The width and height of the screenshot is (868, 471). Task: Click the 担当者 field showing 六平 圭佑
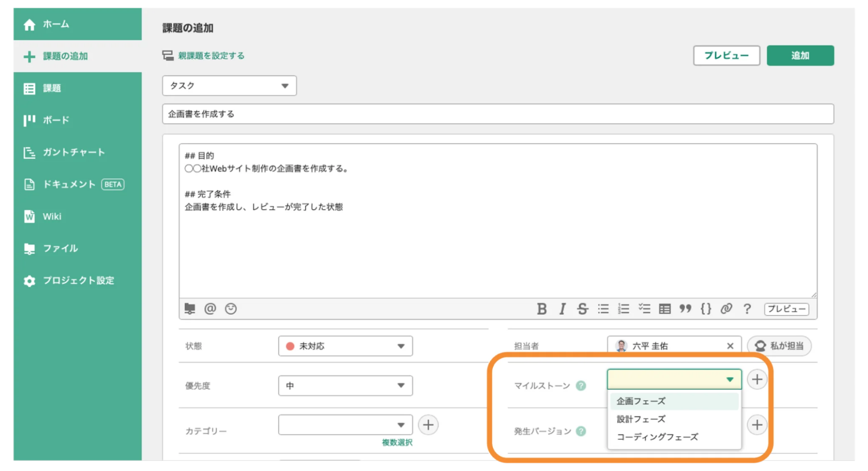(674, 346)
